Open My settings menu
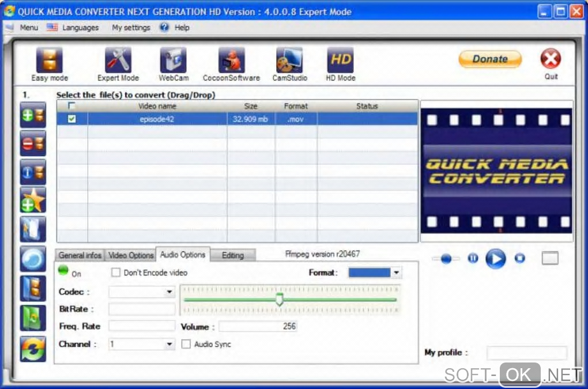 (x=131, y=28)
